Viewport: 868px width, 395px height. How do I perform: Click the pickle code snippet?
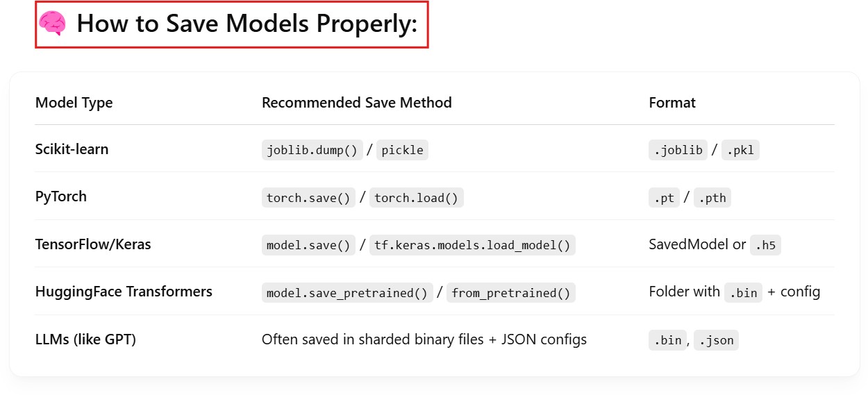coord(402,150)
